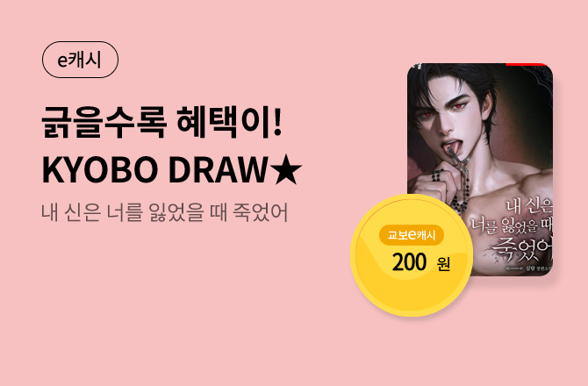588x386 pixels.
Task: Click the rosary cross on the cover
Action: point(458,161)
